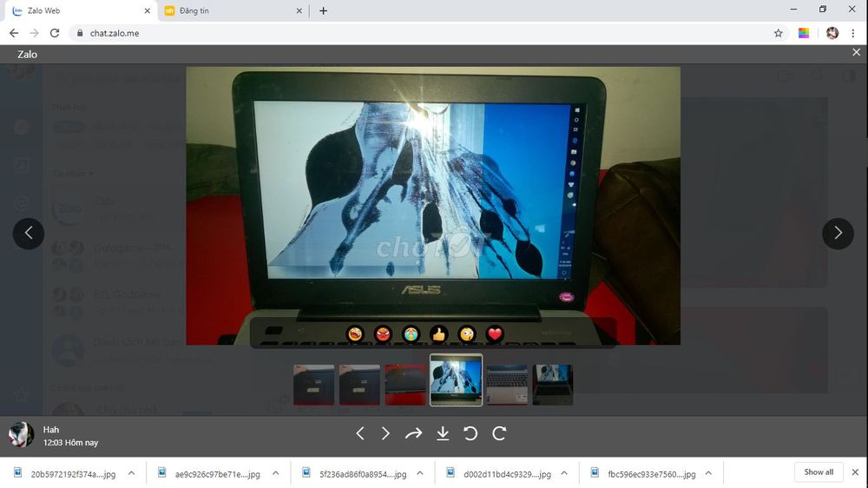Expand options for 20b5972192f374a....jpg download
This screenshot has height=488, width=868.
(131, 473)
